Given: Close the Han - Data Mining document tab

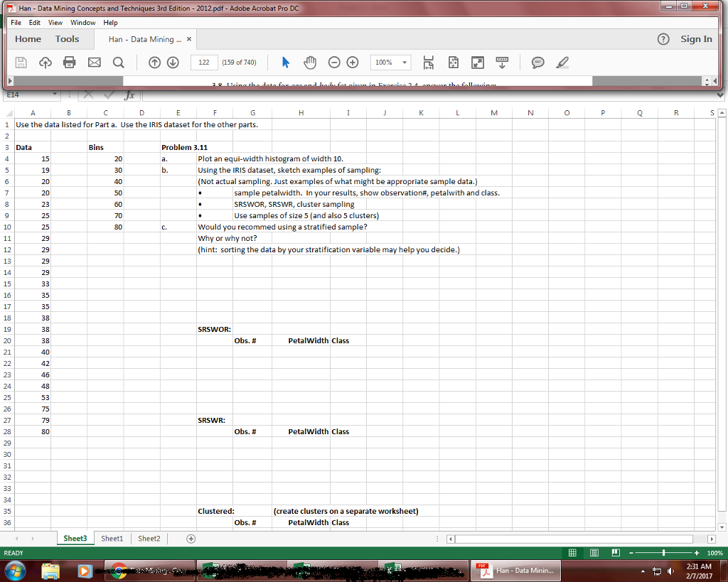Looking at the screenshot, I should (189, 39).
